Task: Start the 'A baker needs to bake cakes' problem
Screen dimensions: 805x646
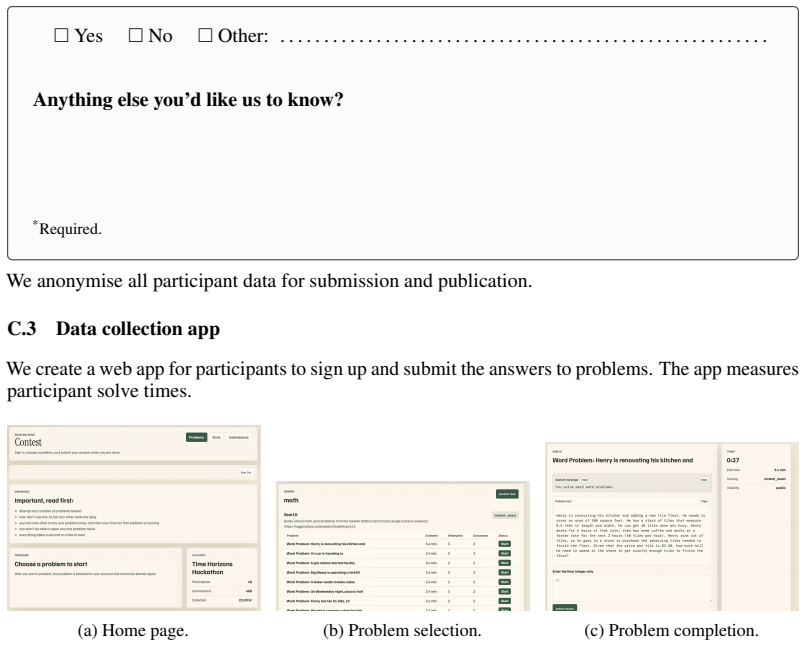Action: (x=504, y=582)
